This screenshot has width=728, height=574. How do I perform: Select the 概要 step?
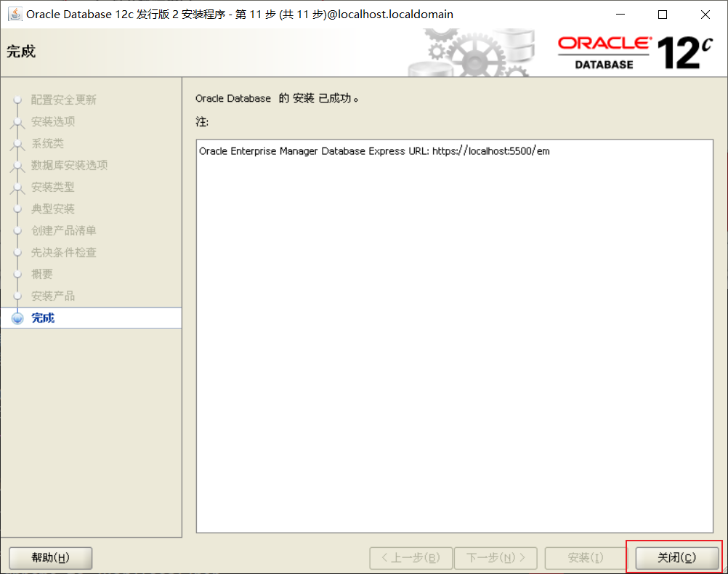[42, 275]
